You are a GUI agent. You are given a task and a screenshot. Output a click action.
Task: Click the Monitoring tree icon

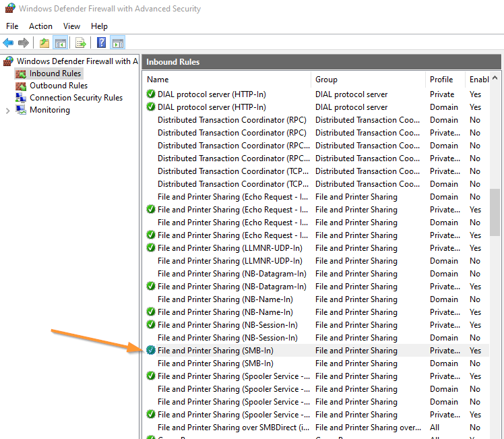click(x=21, y=110)
